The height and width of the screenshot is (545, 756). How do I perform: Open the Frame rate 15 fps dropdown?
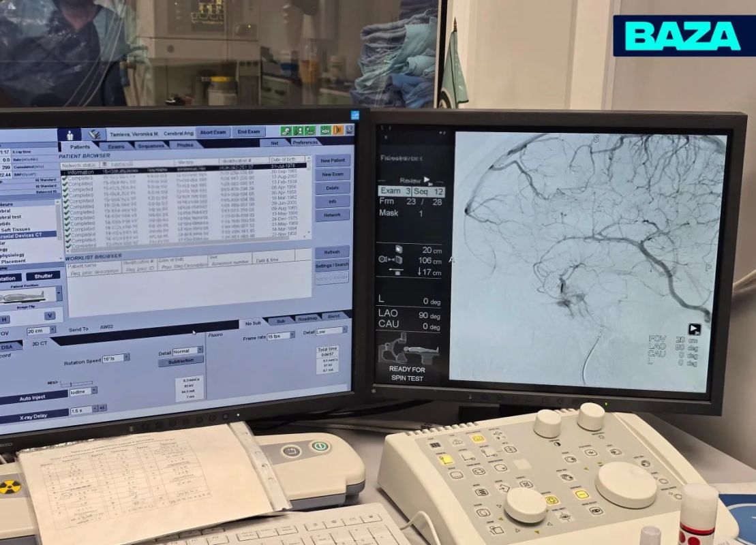(281, 337)
